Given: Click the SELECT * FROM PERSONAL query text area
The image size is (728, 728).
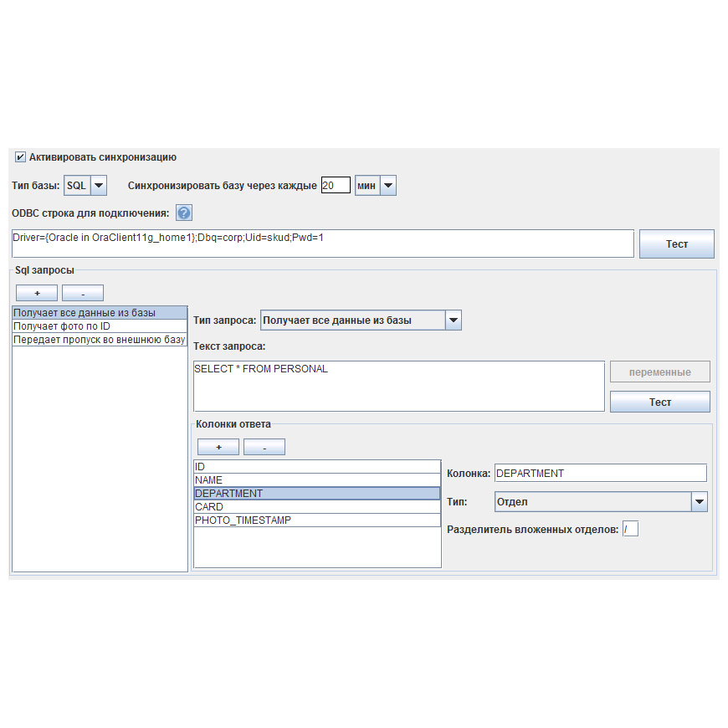Looking at the screenshot, I should 397,386.
